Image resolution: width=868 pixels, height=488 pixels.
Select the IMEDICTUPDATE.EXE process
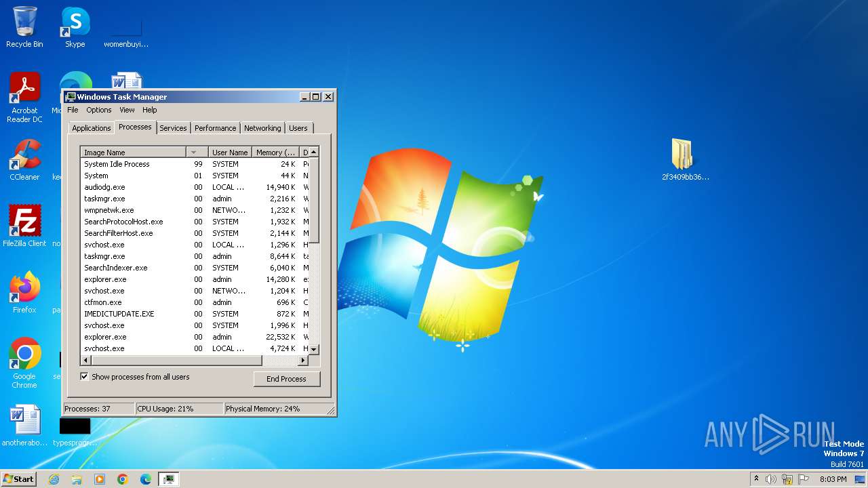pos(195,314)
